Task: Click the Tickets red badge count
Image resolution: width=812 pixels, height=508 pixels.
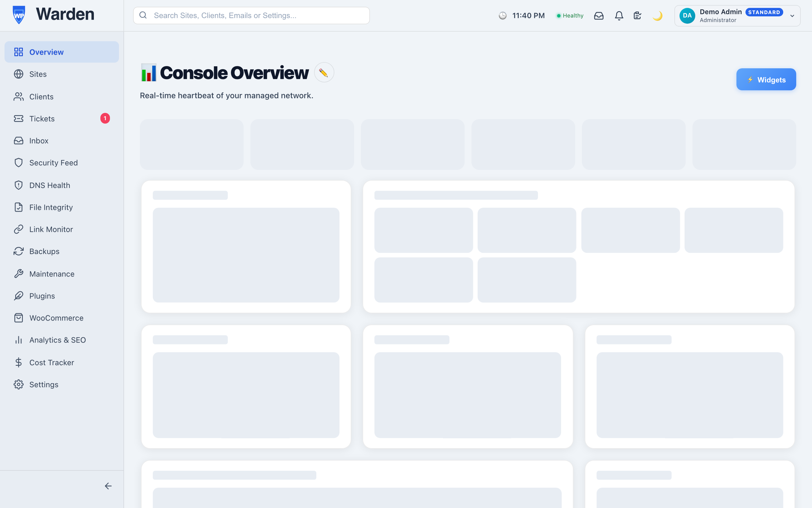Action: 105,118
